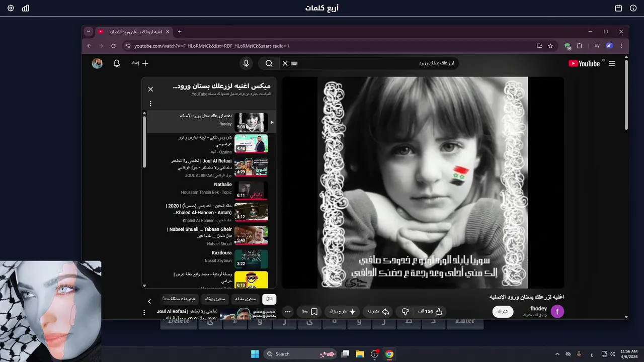Viewport: 644px width, 362px height.
Task: Open settings gear in the أربع كلمات game
Action: point(11,8)
